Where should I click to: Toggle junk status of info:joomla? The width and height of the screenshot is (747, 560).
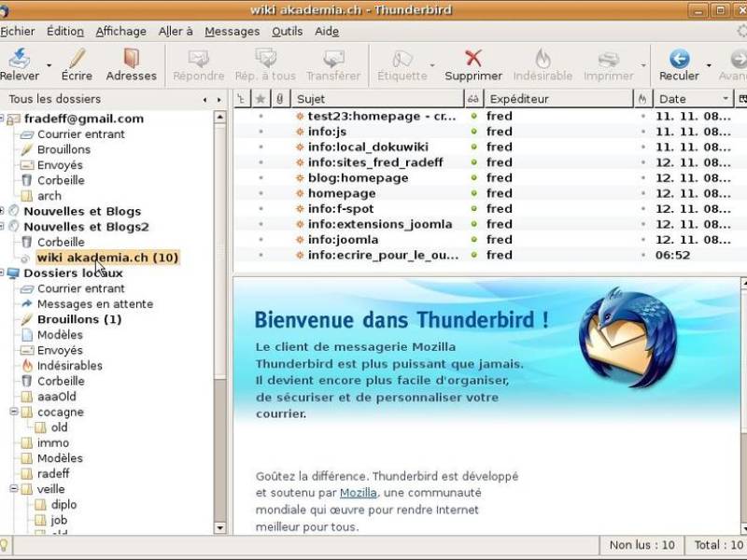642,240
